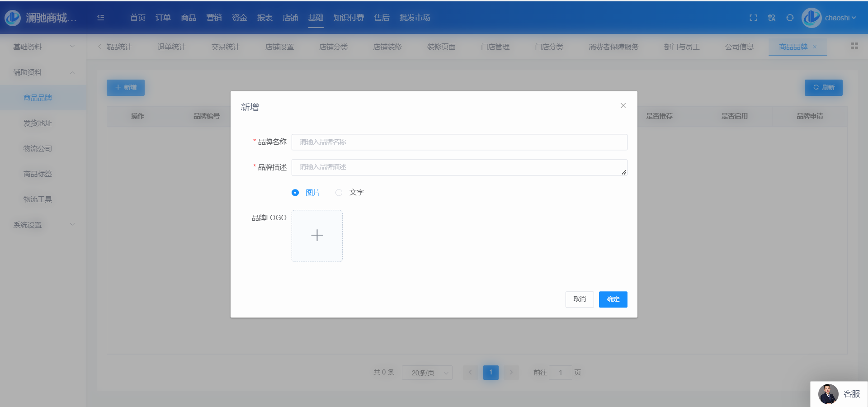Select the 文字 radio option
Screen dimensions: 868x407
point(339,193)
